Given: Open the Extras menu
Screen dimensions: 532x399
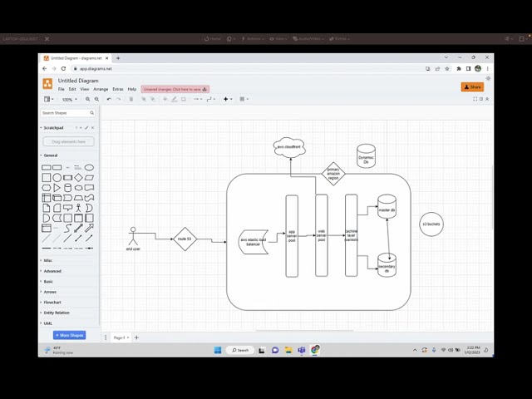Looking at the screenshot, I should (118, 89).
